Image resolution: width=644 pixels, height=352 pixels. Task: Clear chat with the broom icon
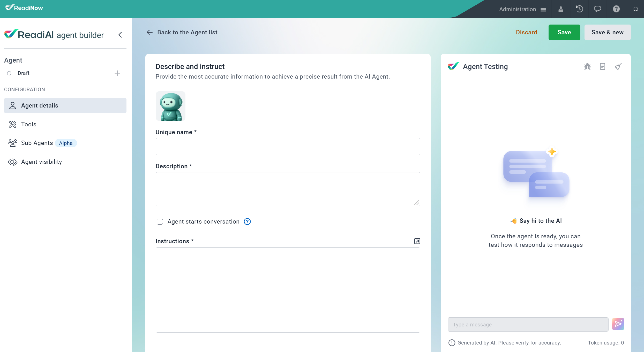click(x=618, y=67)
